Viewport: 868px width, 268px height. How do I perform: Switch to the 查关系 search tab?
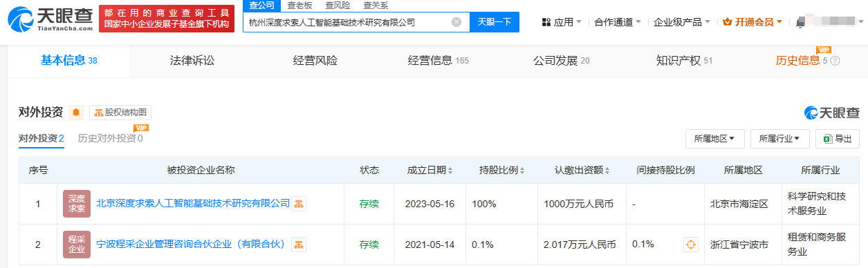pyautogui.click(x=376, y=5)
